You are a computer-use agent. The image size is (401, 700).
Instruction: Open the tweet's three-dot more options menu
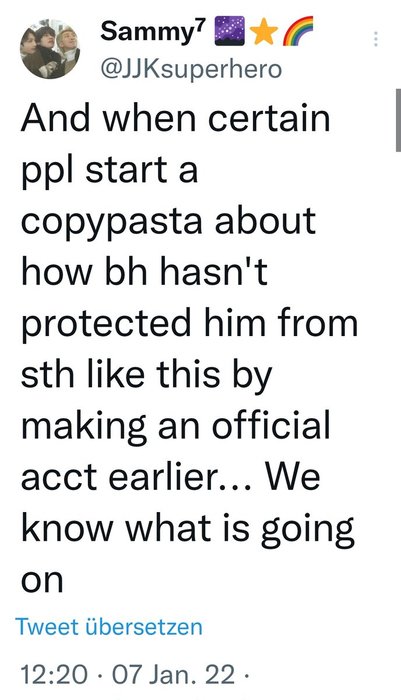(x=376, y=40)
